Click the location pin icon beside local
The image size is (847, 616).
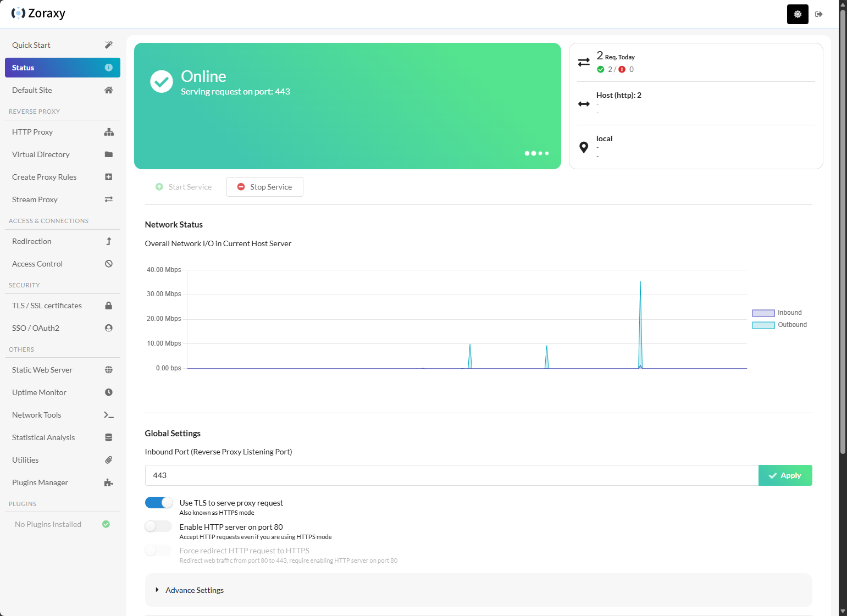584,147
